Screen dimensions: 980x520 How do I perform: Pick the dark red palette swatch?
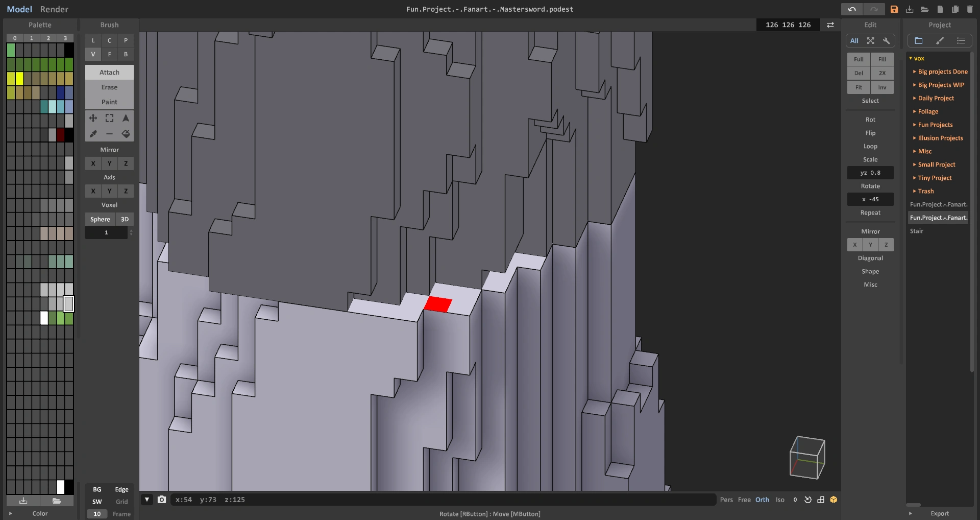coord(61,135)
